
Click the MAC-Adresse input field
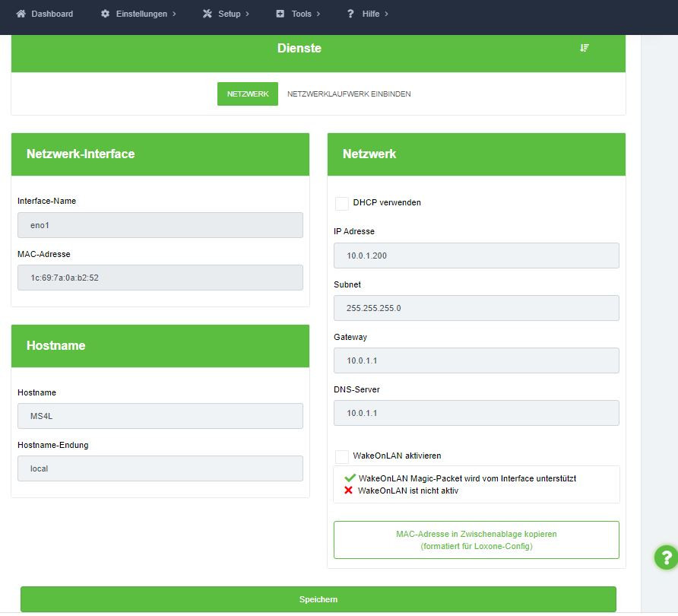(x=160, y=278)
